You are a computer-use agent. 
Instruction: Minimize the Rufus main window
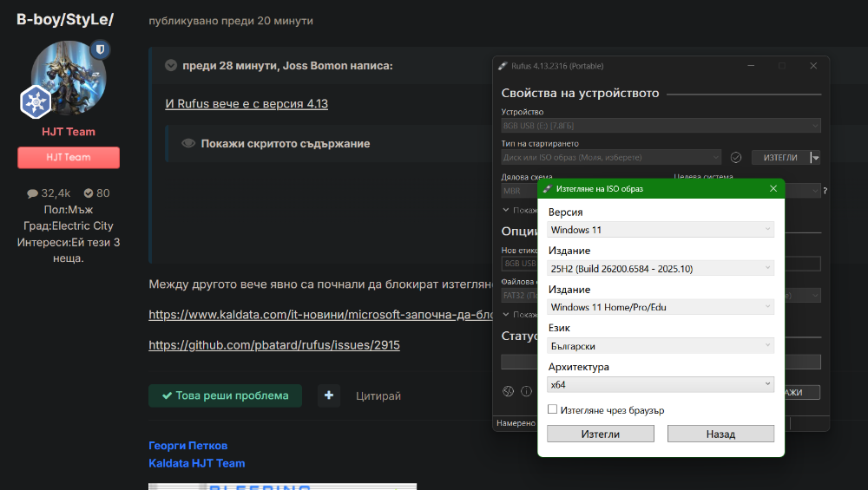pyautogui.click(x=751, y=66)
